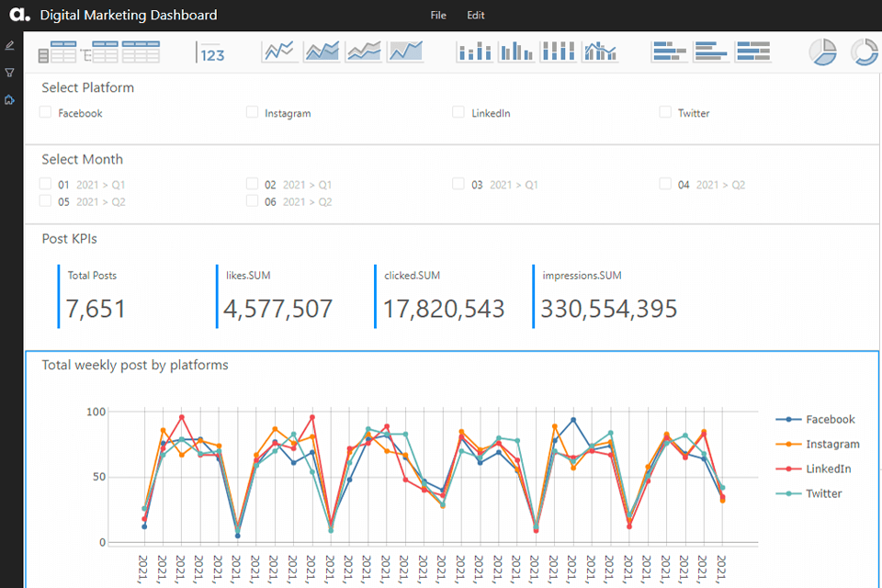Viewport: 882px width, 588px height.
Task: Click the app logo in the title bar
Action: pyautogui.click(x=19, y=15)
